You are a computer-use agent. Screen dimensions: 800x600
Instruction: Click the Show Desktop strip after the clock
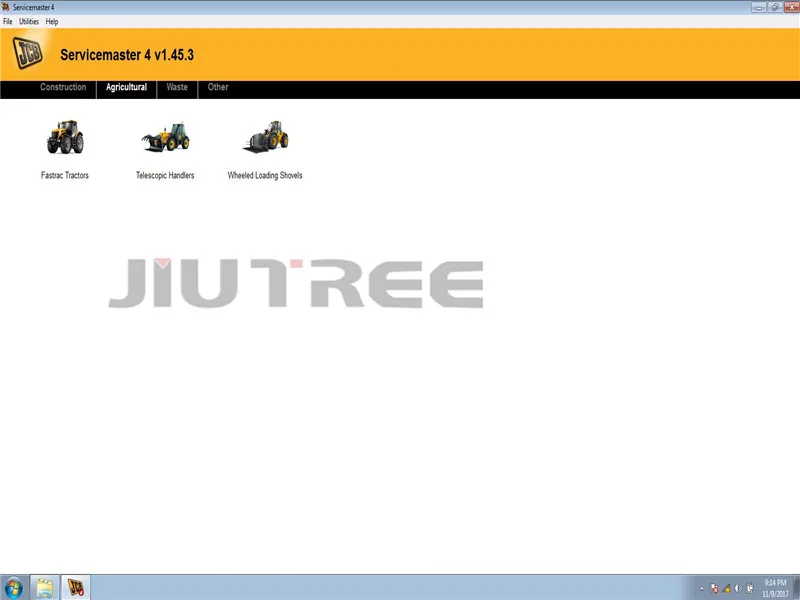[796, 588]
